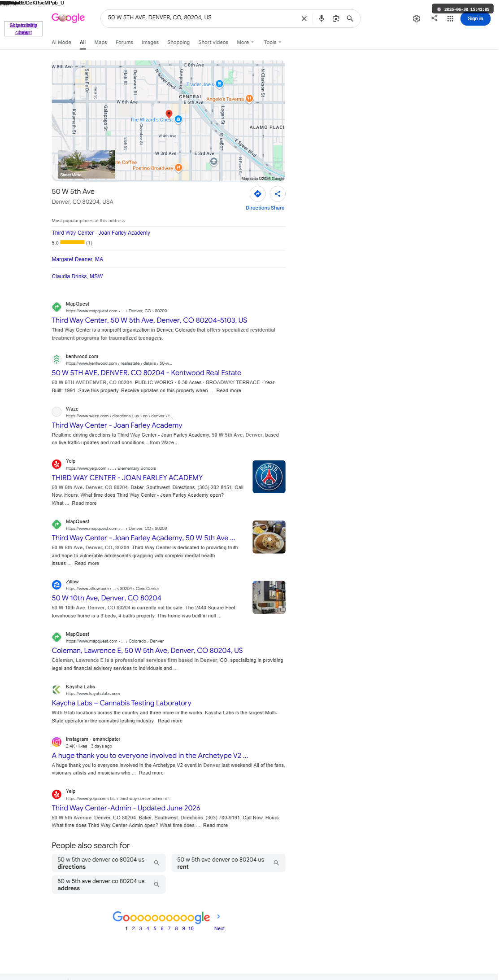The image size is (504, 980).
Task: Submit search with magnifier icon
Action: (350, 18)
